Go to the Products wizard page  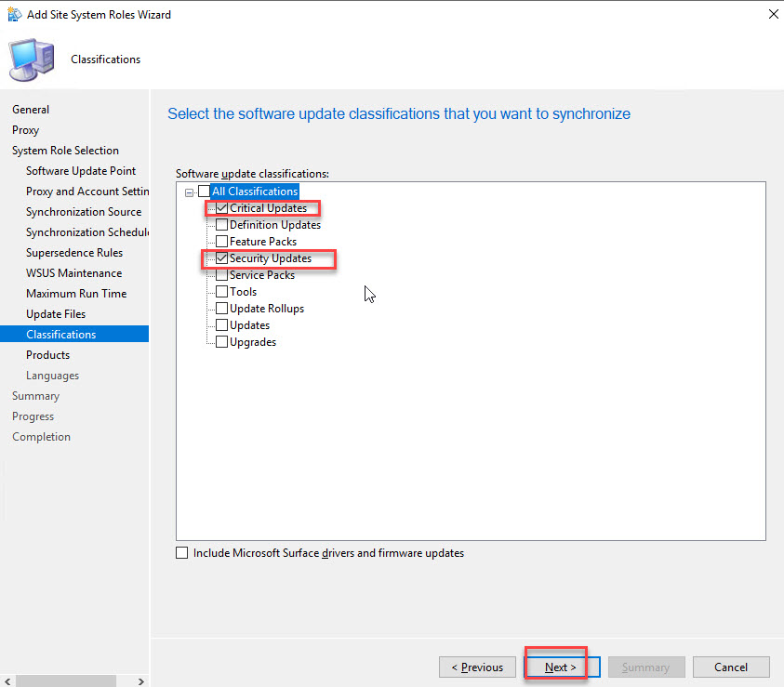47,355
